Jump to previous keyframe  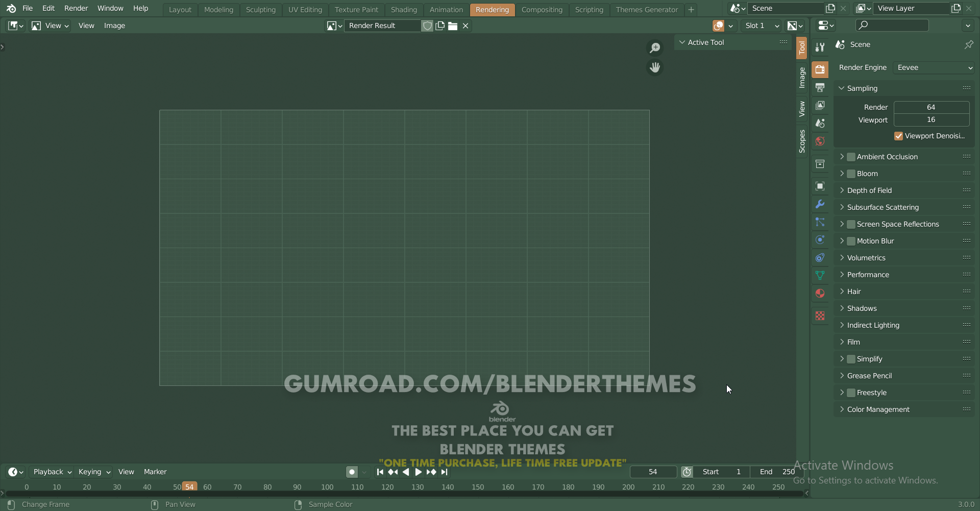pyautogui.click(x=393, y=472)
